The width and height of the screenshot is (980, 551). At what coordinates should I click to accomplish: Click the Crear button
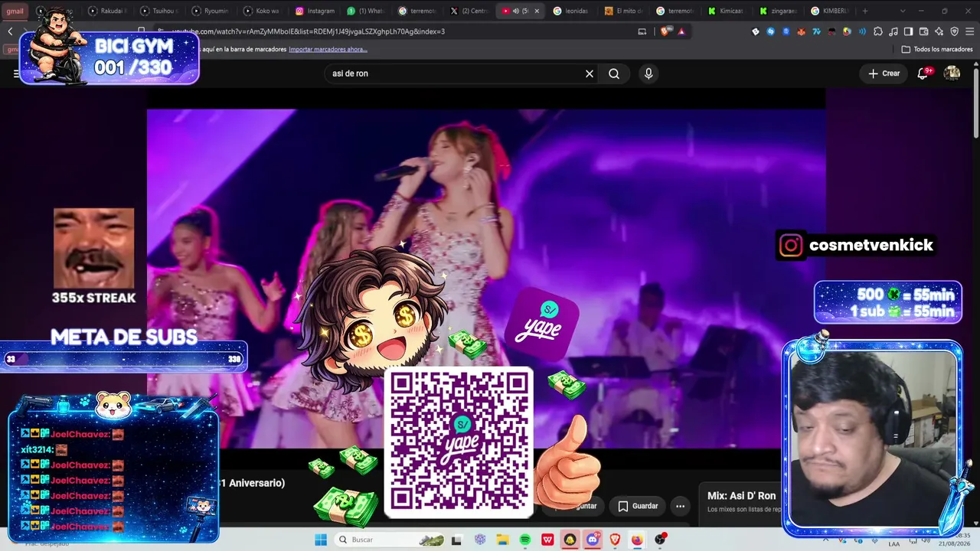click(884, 73)
